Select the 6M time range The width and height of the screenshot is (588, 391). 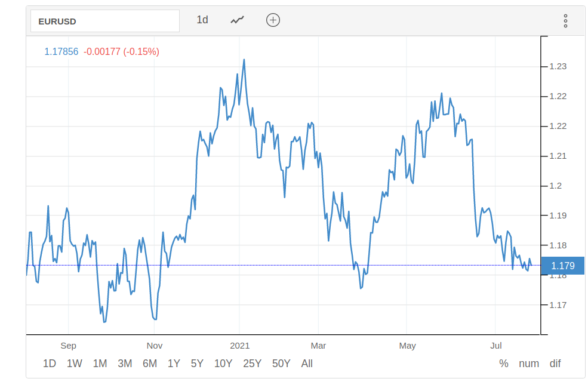[150, 364]
